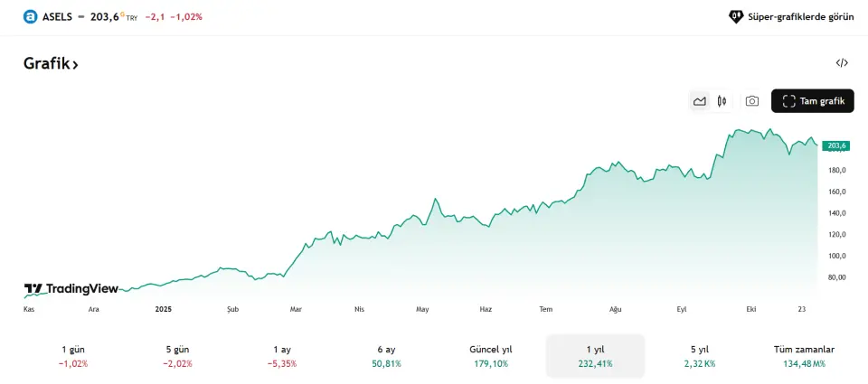868x384 pixels.
Task: Select the Güncel yıl range
Action: coord(491,356)
